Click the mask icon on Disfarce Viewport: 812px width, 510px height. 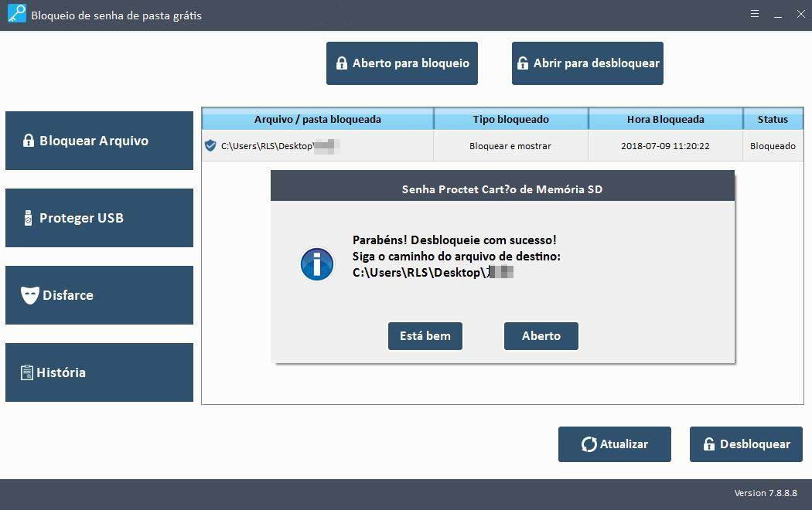[29, 295]
